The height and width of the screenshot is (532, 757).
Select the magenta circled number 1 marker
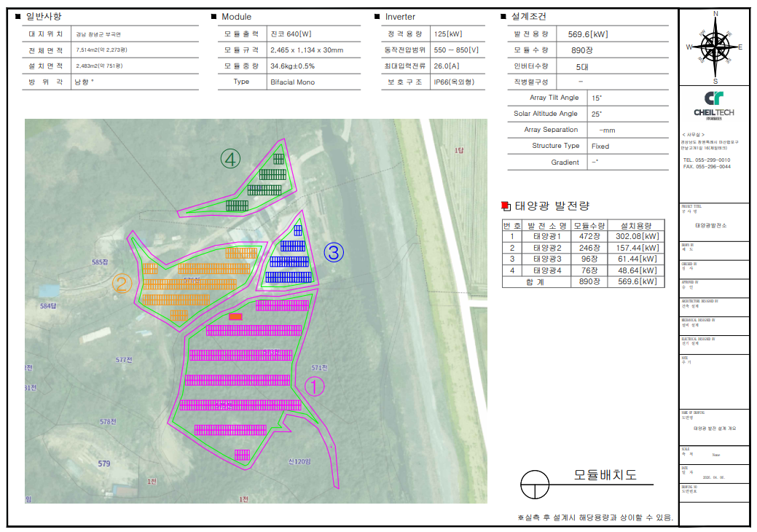click(x=313, y=386)
